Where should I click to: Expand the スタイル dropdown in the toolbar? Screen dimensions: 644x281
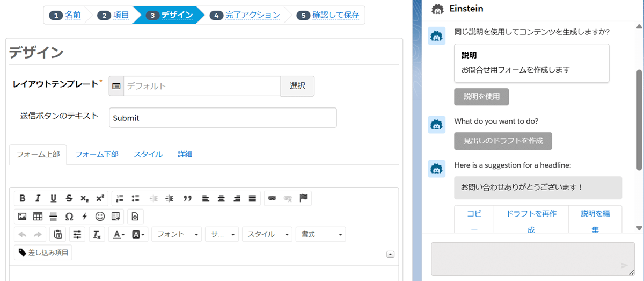coord(267,234)
